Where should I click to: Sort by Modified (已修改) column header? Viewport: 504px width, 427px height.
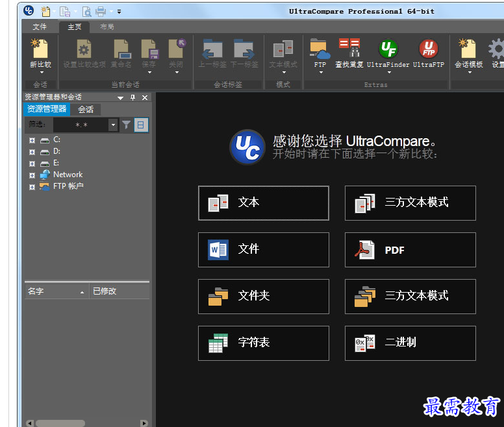pos(120,291)
